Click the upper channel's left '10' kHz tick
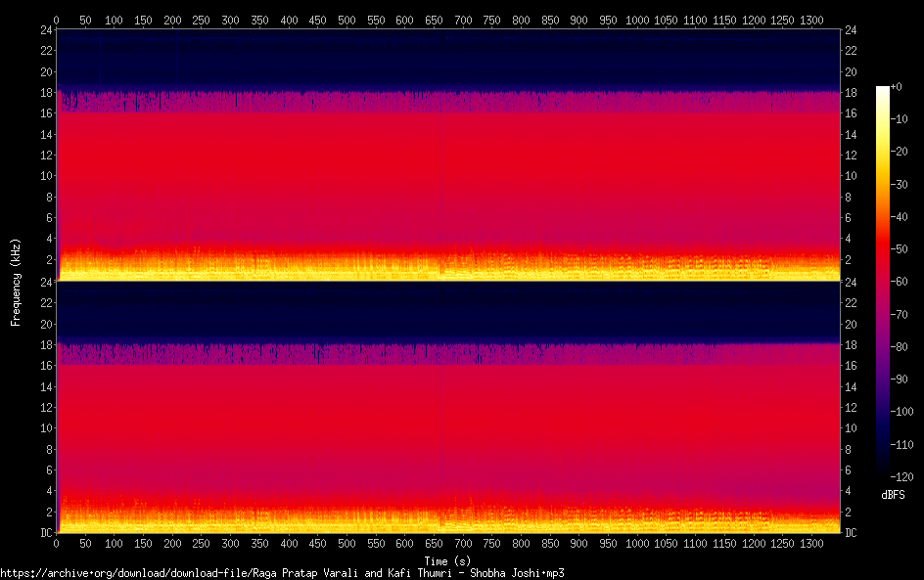This screenshot has height=580, width=924. pos(46,175)
